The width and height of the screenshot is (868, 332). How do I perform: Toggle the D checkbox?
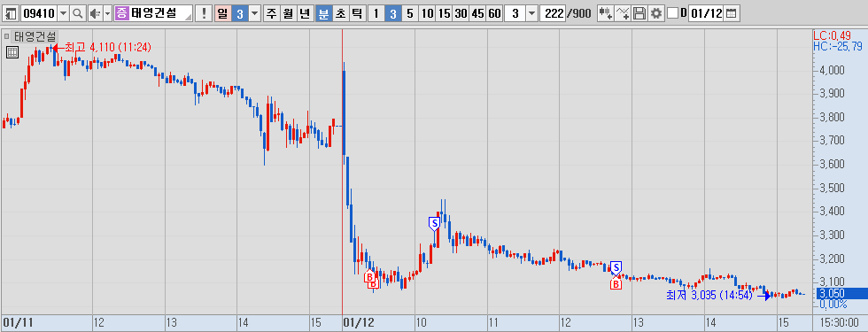point(672,13)
